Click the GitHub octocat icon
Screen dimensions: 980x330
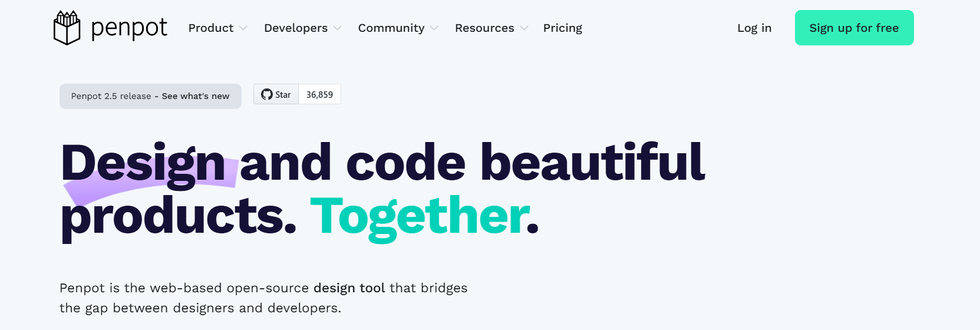(x=267, y=94)
